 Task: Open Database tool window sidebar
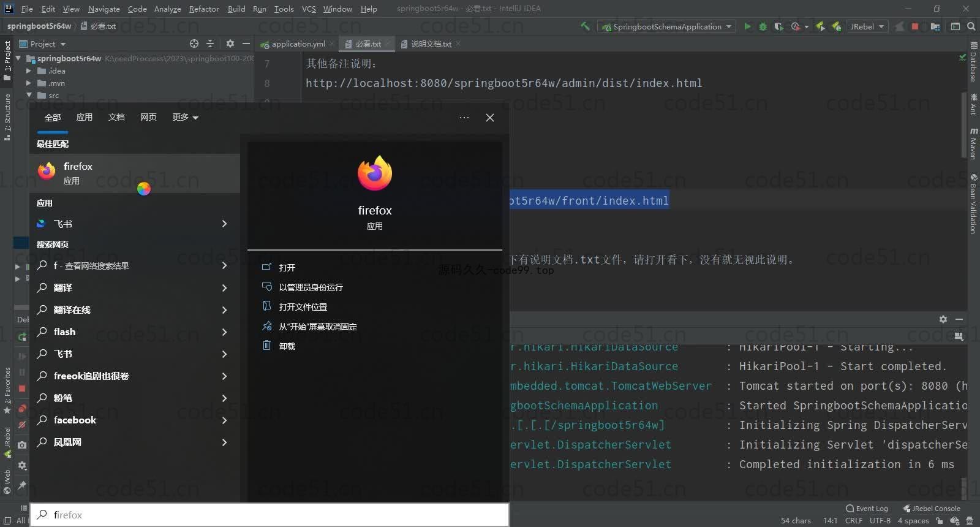tap(973, 63)
